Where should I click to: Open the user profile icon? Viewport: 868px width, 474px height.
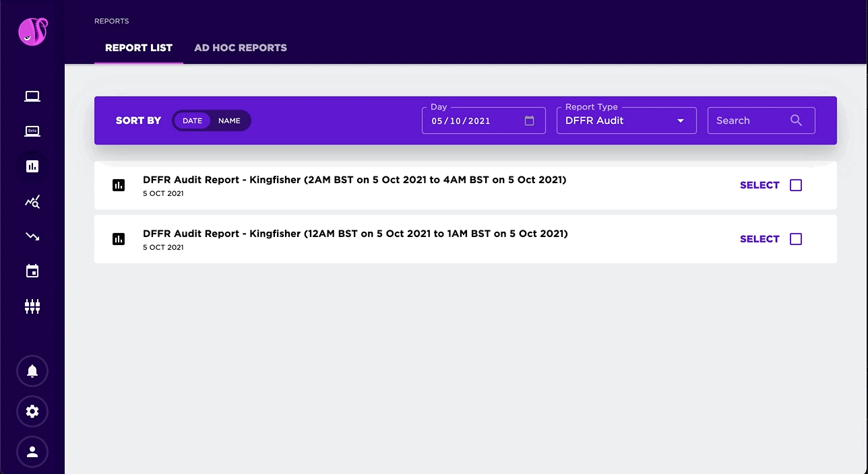click(32, 452)
